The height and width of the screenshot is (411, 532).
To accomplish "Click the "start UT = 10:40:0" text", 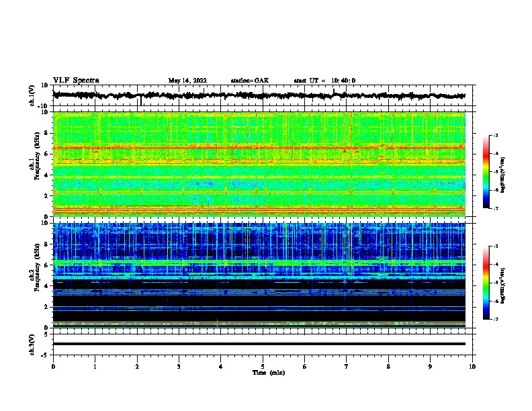I will click(324, 81).
